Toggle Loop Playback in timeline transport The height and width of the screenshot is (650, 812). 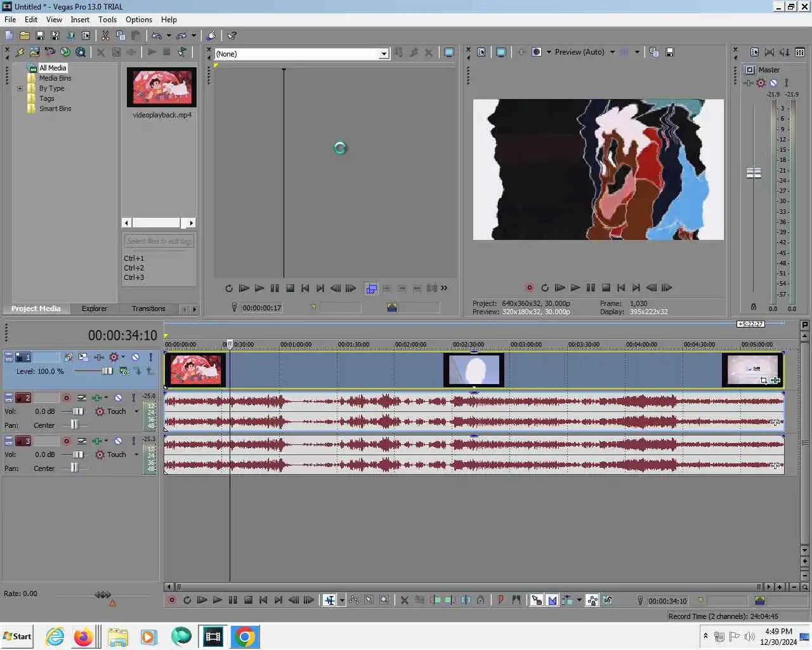tap(187, 600)
